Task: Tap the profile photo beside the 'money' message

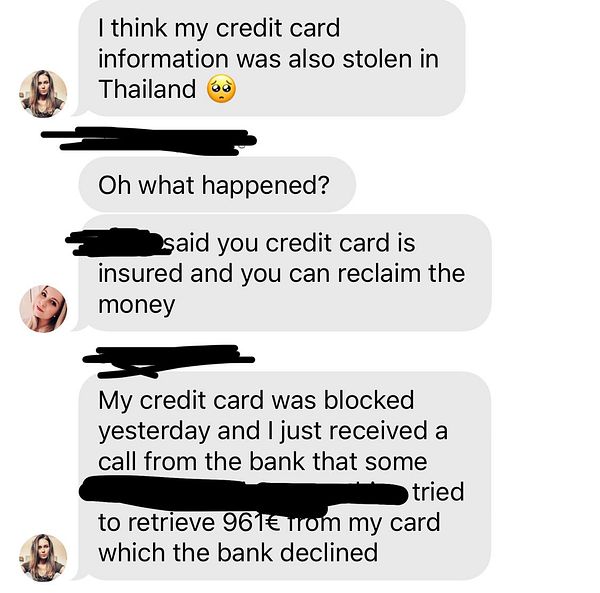Action: pos(43,309)
